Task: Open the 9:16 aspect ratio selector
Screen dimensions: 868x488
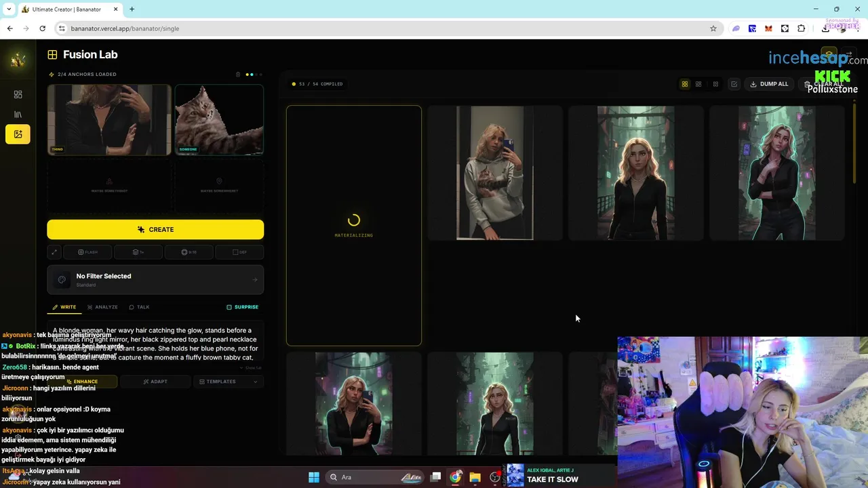Action: [189, 252]
